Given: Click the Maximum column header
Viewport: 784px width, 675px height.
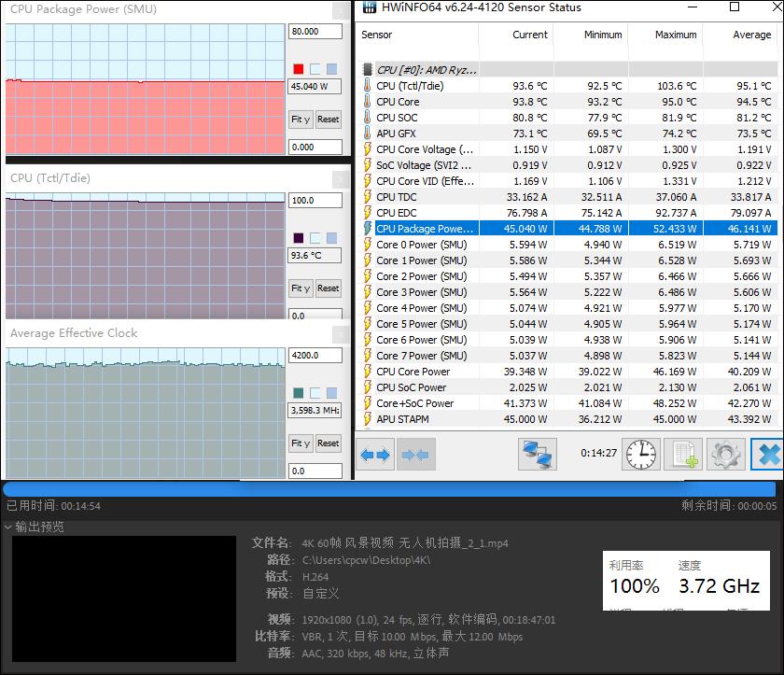Looking at the screenshot, I should click(675, 35).
